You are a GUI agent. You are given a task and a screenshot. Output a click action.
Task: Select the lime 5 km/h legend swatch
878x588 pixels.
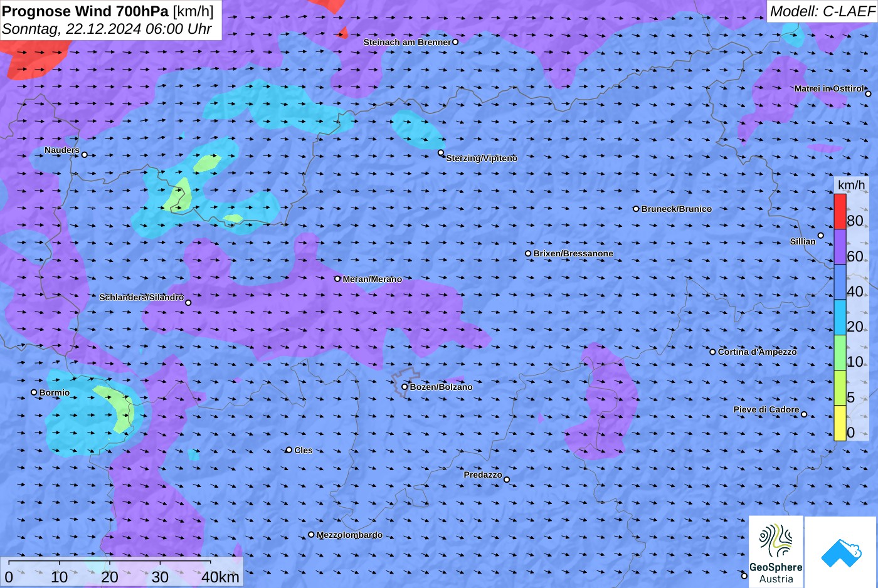(840, 388)
